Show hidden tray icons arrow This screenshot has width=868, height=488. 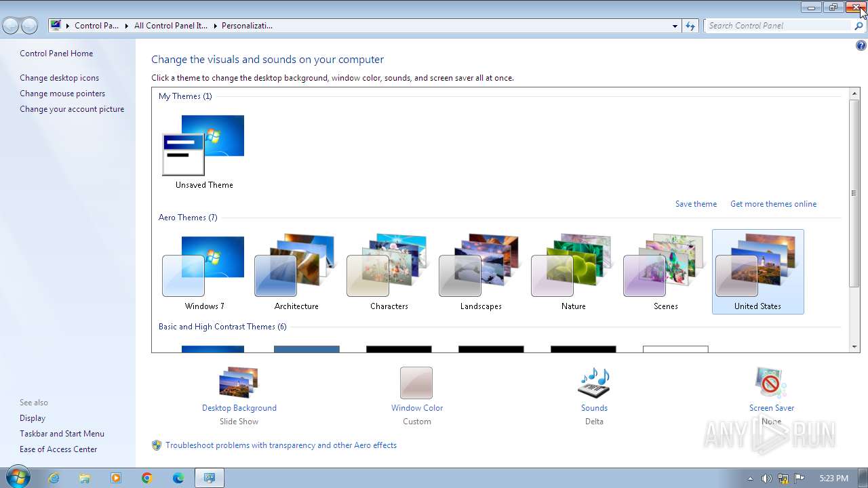pyautogui.click(x=750, y=479)
